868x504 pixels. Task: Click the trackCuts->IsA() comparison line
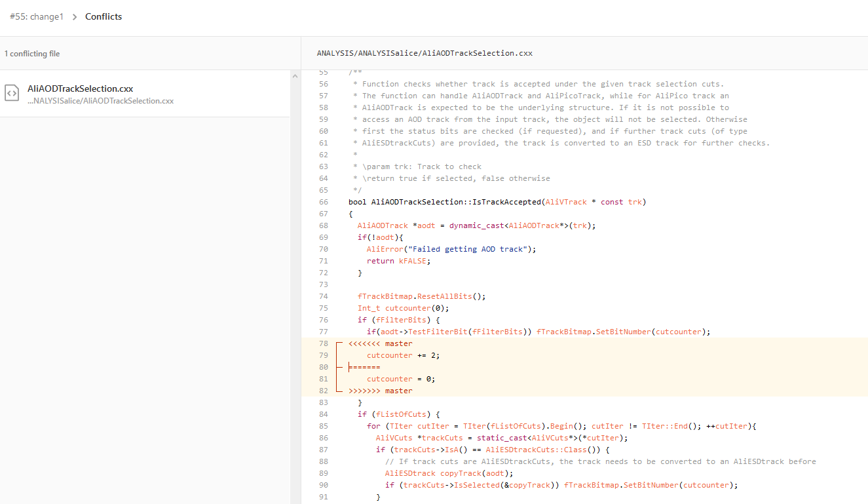(x=493, y=450)
